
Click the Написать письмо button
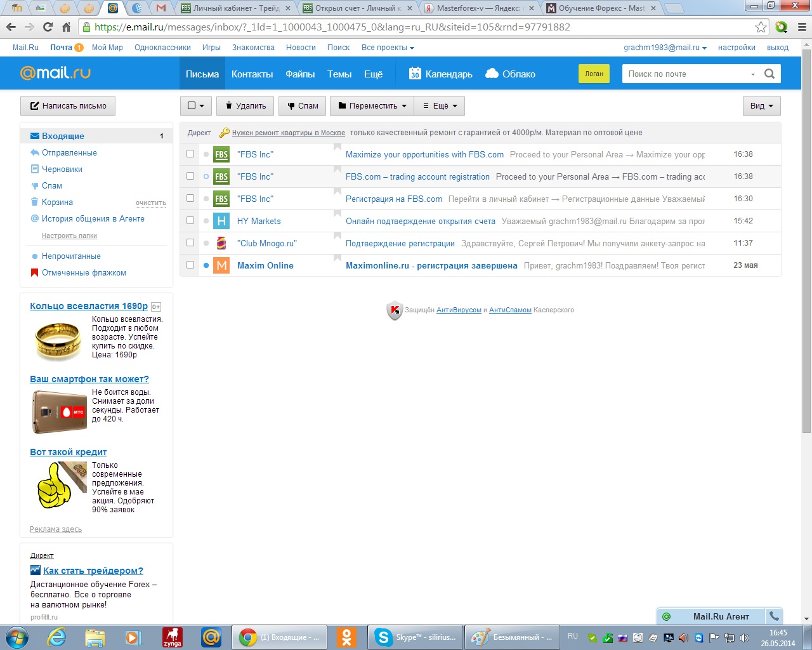pos(68,105)
